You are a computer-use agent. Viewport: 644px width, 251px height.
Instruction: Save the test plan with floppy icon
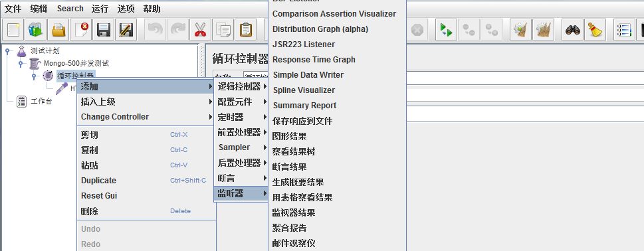click(x=103, y=29)
